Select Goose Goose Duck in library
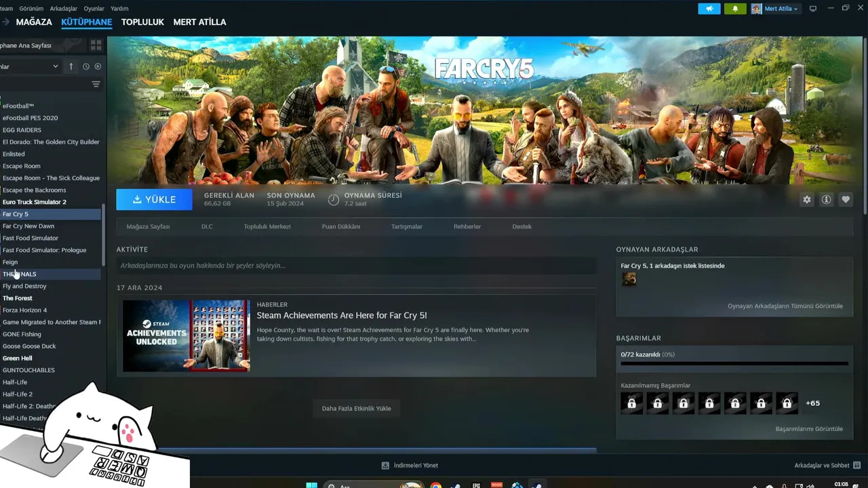The width and height of the screenshot is (868, 488). coord(29,346)
